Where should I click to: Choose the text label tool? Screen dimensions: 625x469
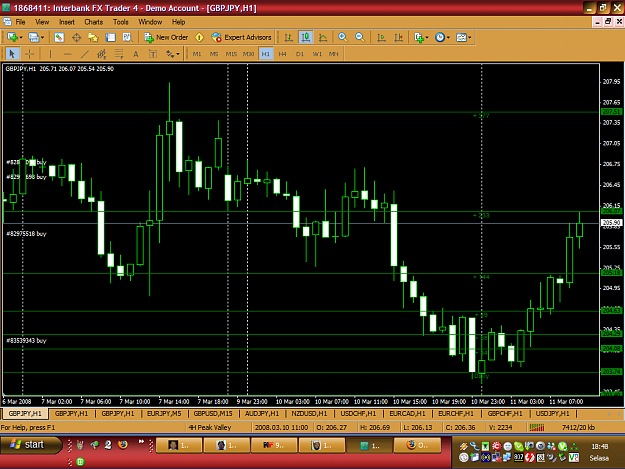[136, 54]
